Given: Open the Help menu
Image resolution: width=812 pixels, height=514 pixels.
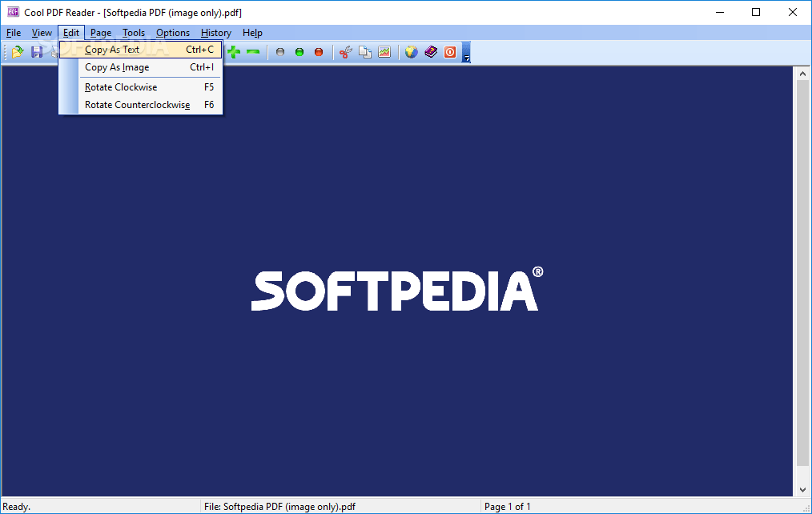Looking at the screenshot, I should tap(253, 33).
